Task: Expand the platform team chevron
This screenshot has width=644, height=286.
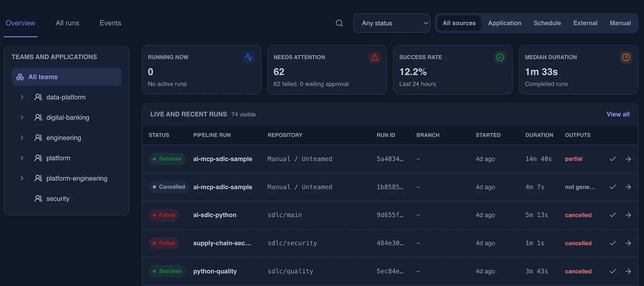Action: pos(22,158)
